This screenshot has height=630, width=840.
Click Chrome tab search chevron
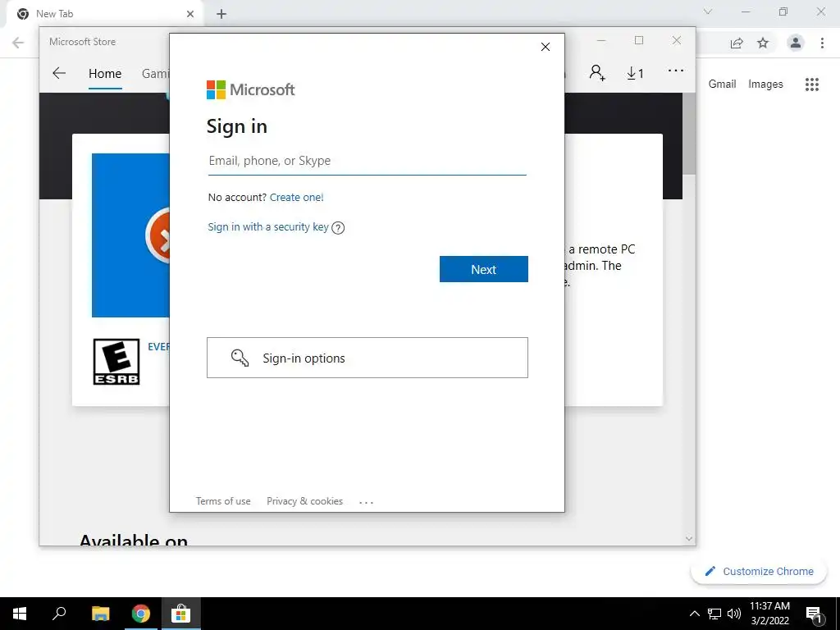tap(708, 11)
